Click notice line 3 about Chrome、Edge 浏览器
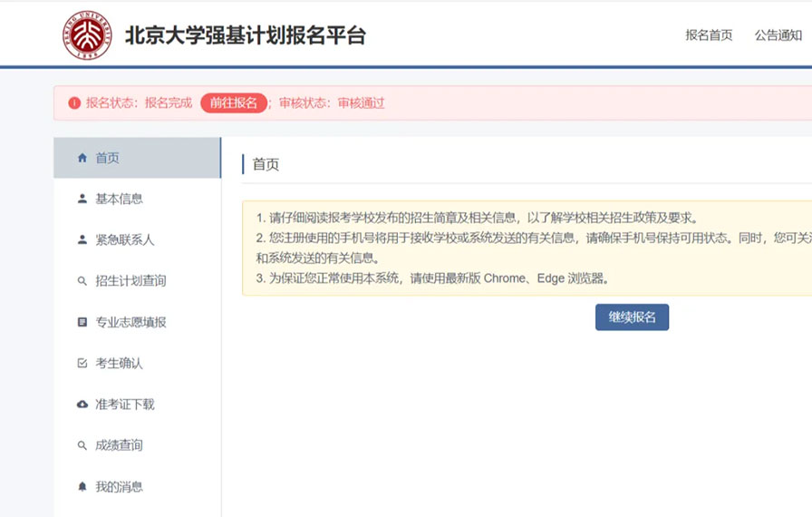The height and width of the screenshot is (517, 812). click(x=433, y=278)
